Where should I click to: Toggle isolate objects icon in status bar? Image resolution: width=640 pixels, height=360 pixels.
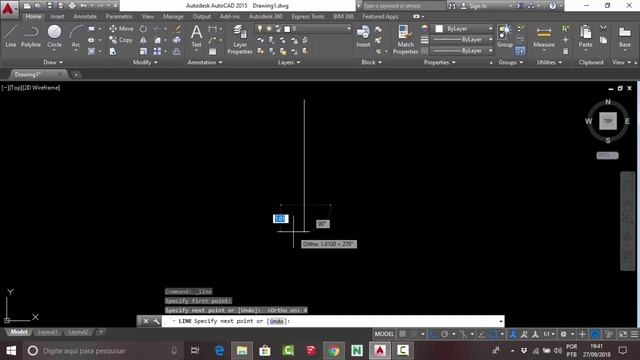[x=609, y=334]
